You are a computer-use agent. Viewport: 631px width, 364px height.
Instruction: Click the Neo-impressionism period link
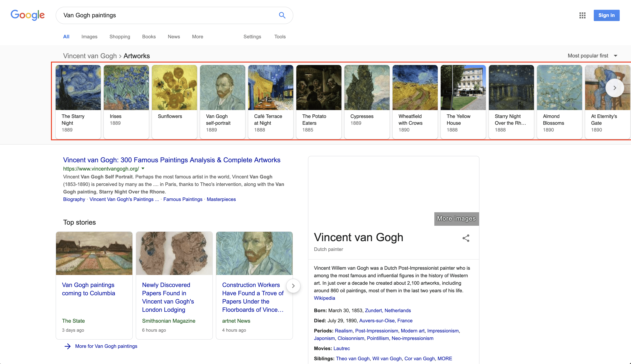tap(412, 338)
